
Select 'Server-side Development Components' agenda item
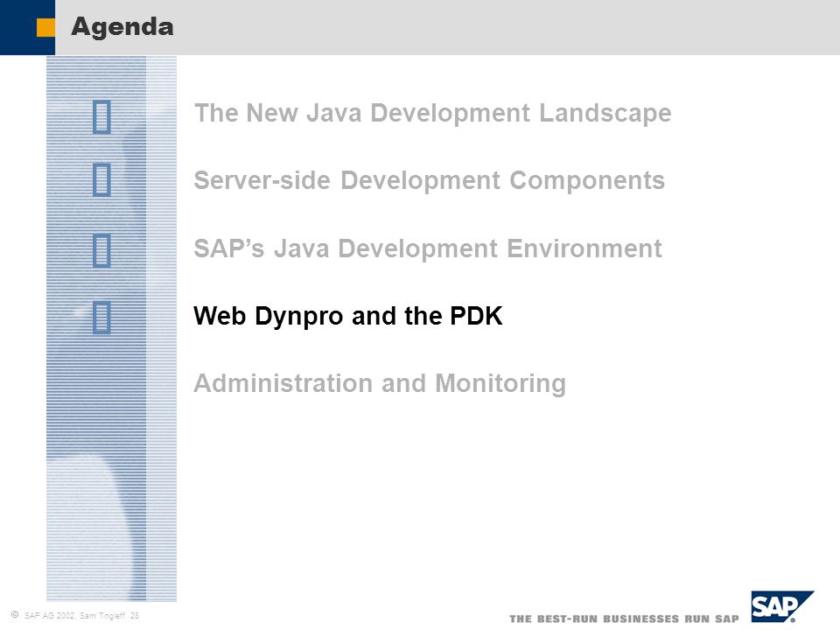(429, 180)
